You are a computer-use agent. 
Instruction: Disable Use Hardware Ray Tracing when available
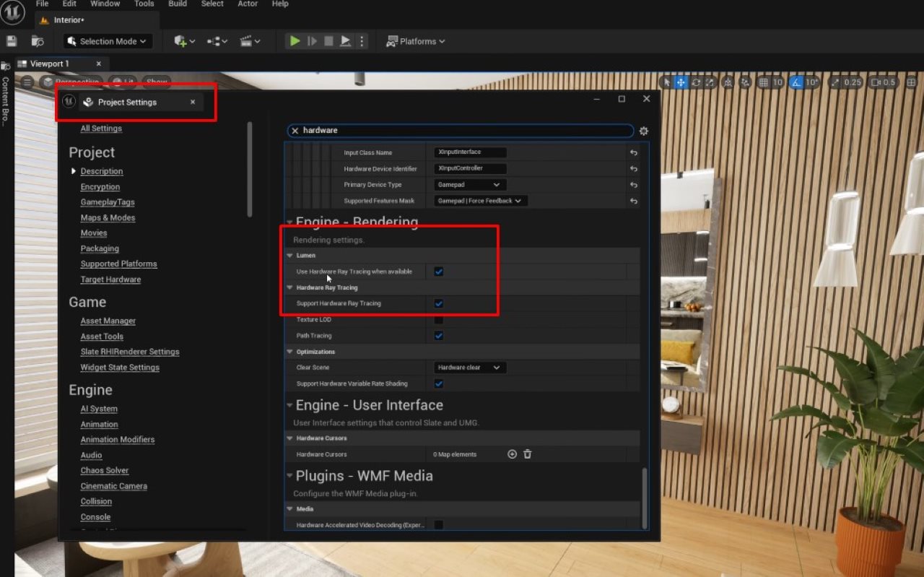[x=438, y=272]
